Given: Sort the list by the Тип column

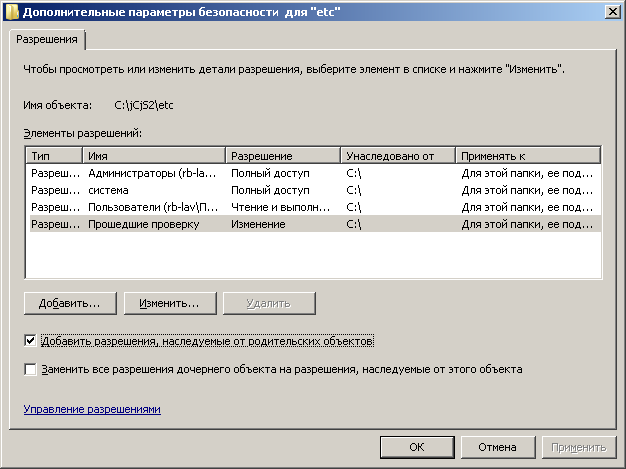Looking at the screenshot, I should [x=55, y=156].
